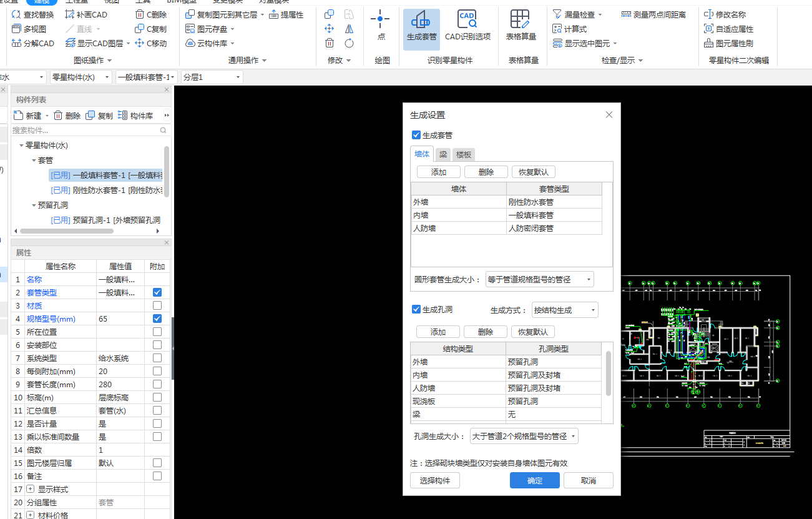Image resolution: width=812 pixels, height=519 pixels.
Task: Click the 人防密闭套管 table cell
Action: pos(554,229)
